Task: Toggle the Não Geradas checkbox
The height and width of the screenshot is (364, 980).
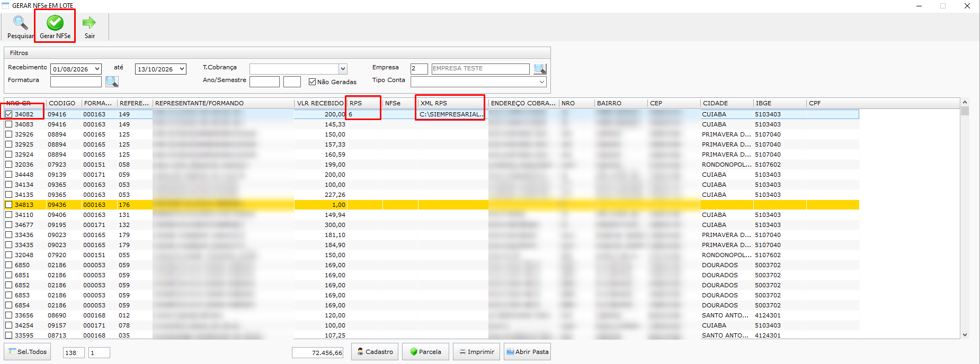Action: point(313,82)
